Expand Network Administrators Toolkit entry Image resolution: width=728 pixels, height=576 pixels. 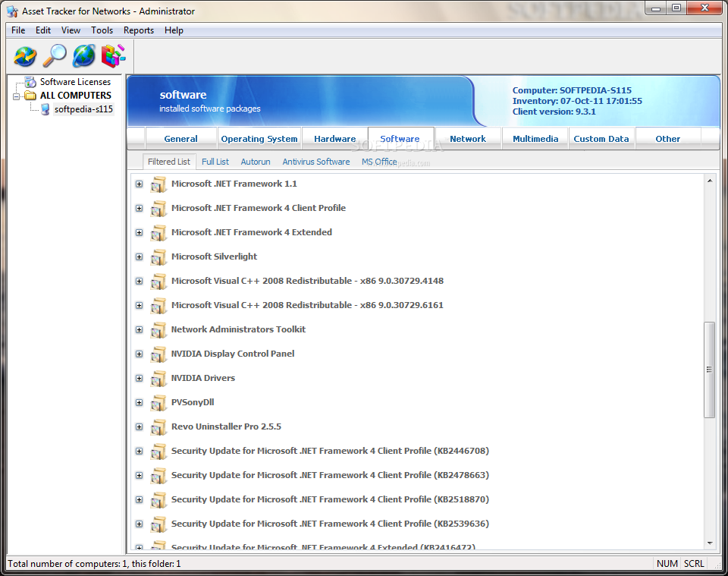click(140, 330)
